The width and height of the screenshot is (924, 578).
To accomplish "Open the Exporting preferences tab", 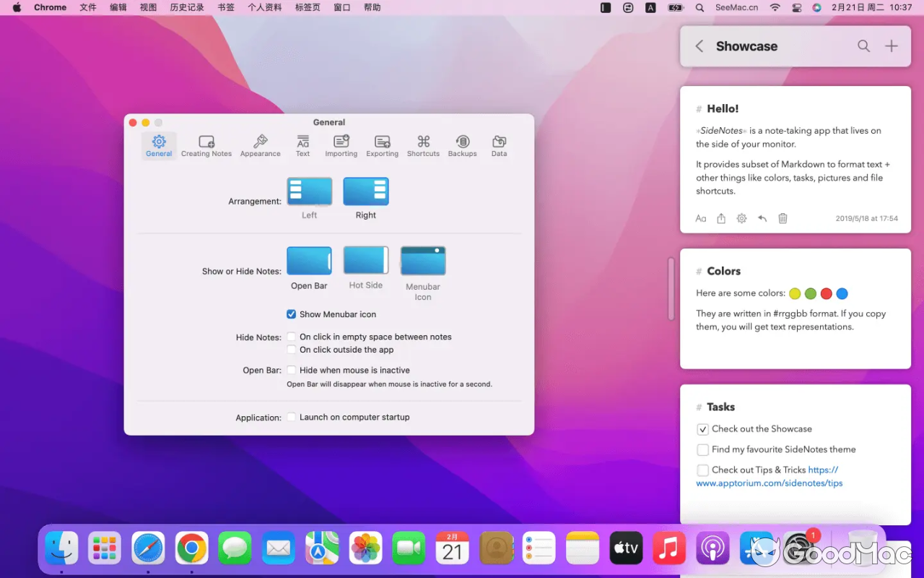I will click(382, 144).
